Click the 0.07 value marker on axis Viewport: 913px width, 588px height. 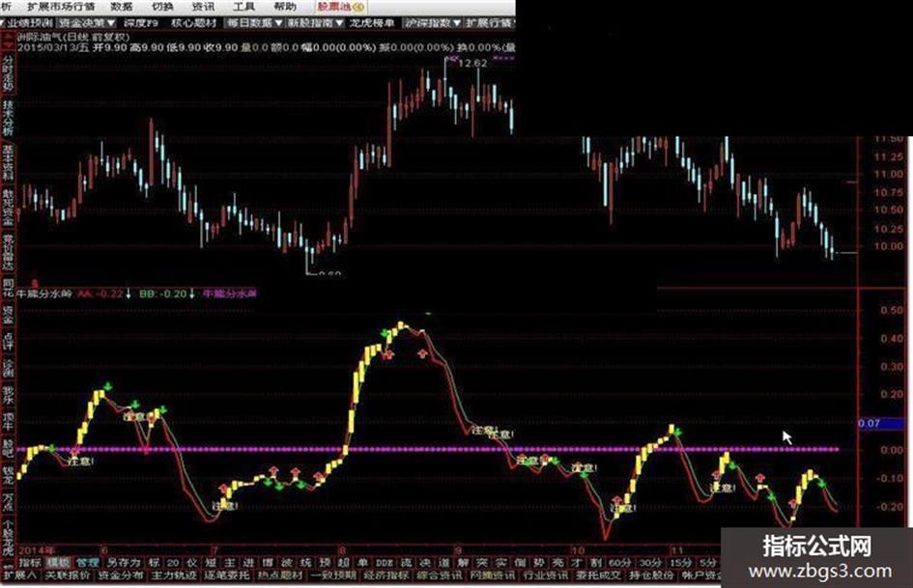click(880, 423)
